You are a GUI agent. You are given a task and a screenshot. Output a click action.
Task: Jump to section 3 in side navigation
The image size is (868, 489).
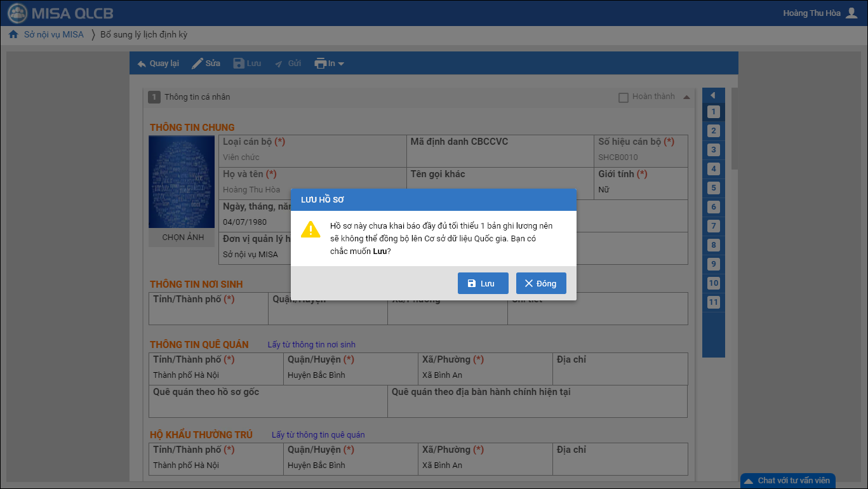(714, 150)
